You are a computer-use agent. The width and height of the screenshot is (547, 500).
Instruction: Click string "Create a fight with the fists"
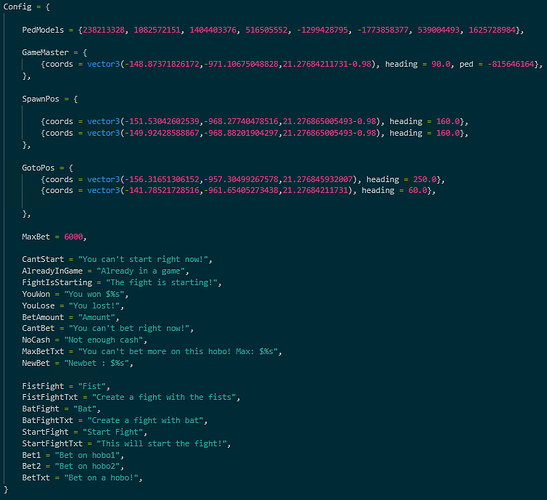click(164, 397)
